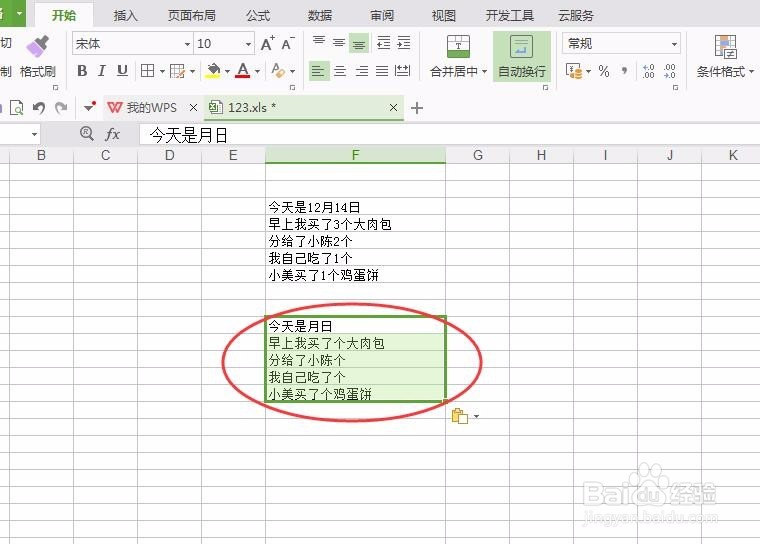Screen dimensions: 760x544
Task: Open the 常规 number format dropdown
Action: coord(674,44)
